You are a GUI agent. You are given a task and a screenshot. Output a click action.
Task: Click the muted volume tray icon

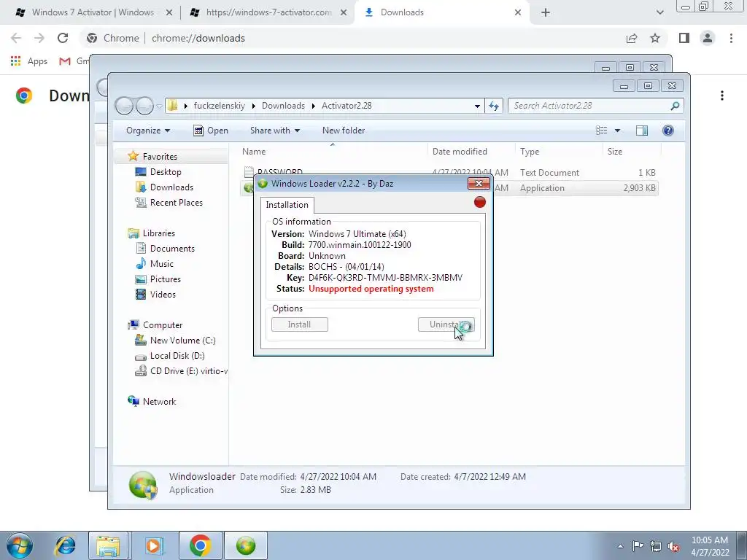(x=673, y=546)
